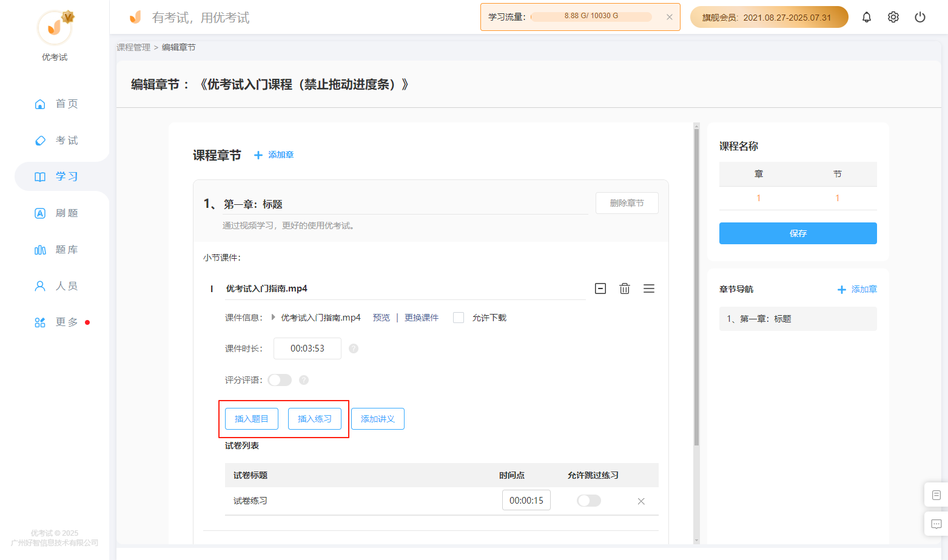Click the 00:00:15 time point field

tap(526, 500)
